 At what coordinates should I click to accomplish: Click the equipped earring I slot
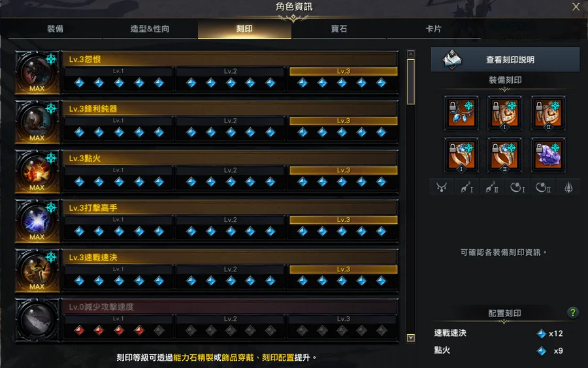[x=504, y=113]
